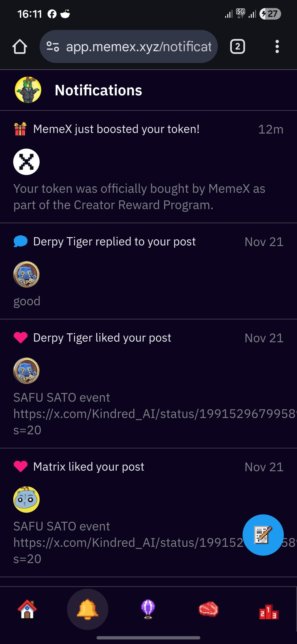Tap the blue compose post floating button

click(x=263, y=535)
